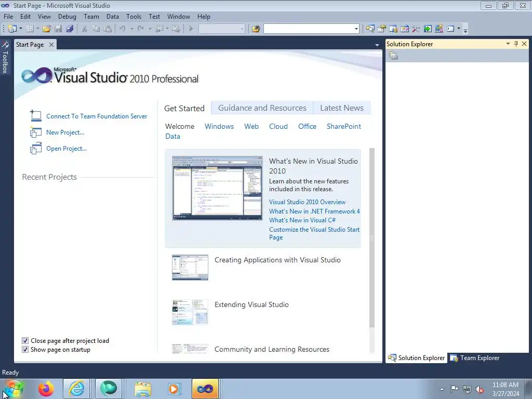Open the Tools menu
Image resolution: width=532 pixels, height=399 pixels.
(134, 16)
